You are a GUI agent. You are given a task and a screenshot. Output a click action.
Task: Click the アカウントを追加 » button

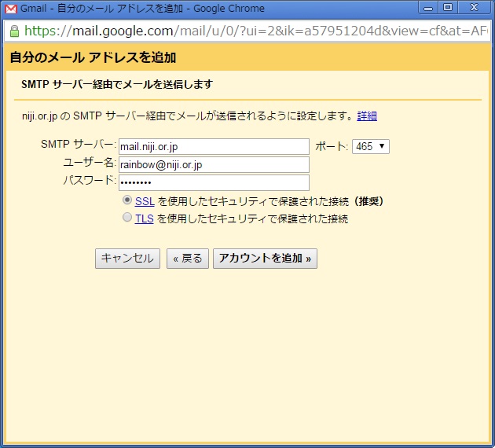266,259
